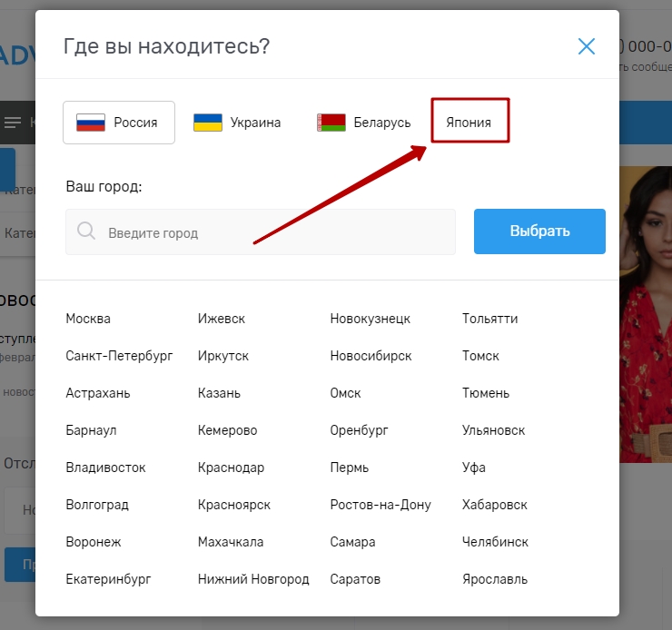Screen dimensions: 672x630
Task: Click the search magnifier icon in city field
Action: click(86, 231)
